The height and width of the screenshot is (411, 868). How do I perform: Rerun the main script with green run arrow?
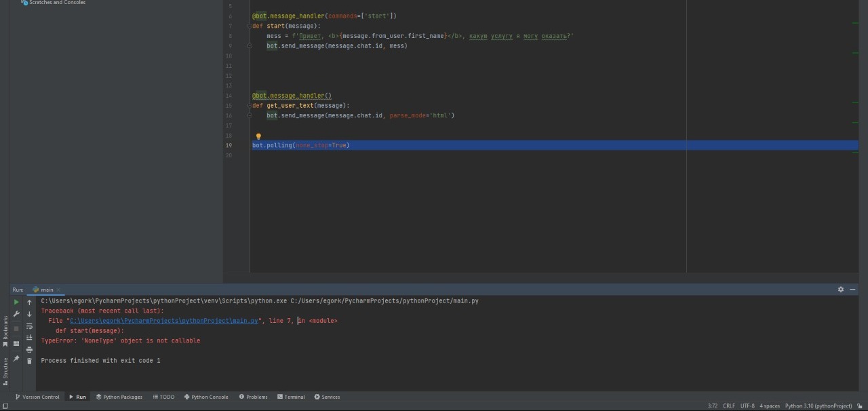click(16, 302)
